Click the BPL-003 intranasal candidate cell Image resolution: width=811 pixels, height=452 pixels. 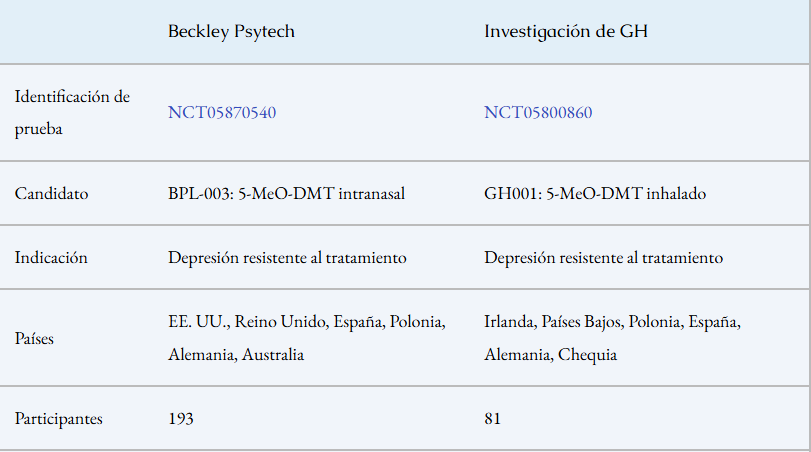click(x=286, y=194)
